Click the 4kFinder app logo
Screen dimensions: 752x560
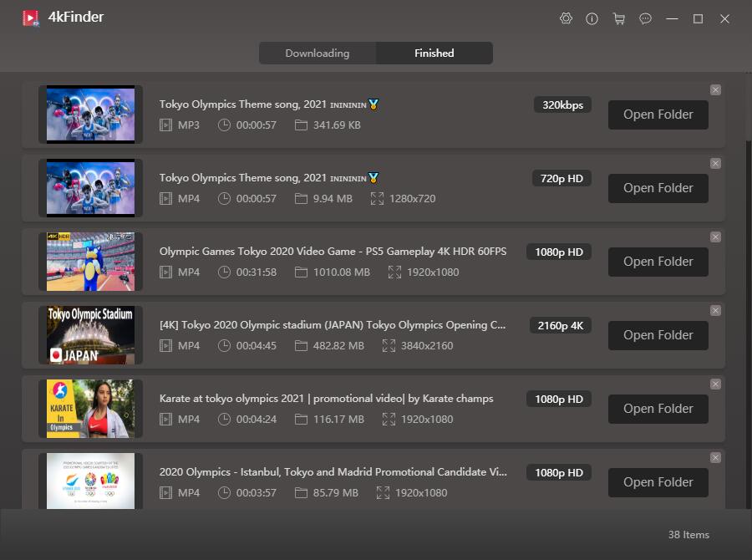coord(31,18)
